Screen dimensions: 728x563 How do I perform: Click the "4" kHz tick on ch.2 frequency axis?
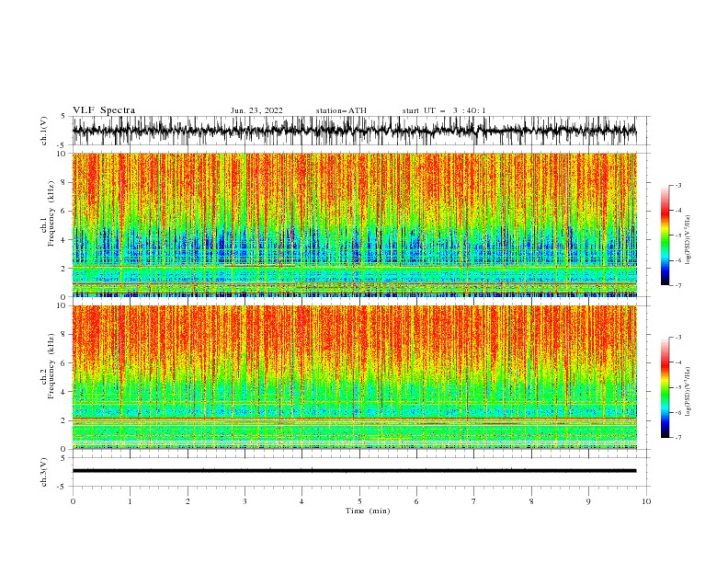coord(64,392)
